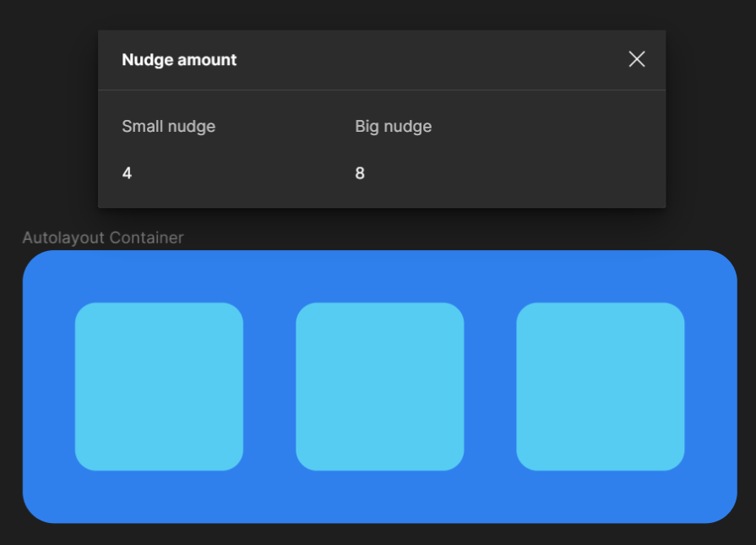
Task: Click the Small nudge label
Action: coord(168,126)
